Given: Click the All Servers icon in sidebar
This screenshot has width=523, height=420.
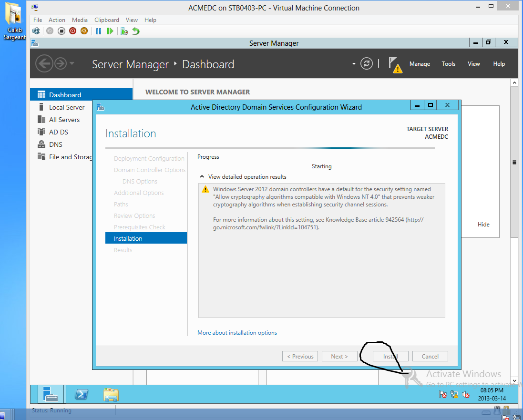Looking at the screenshot, I should tap(41, 119).
